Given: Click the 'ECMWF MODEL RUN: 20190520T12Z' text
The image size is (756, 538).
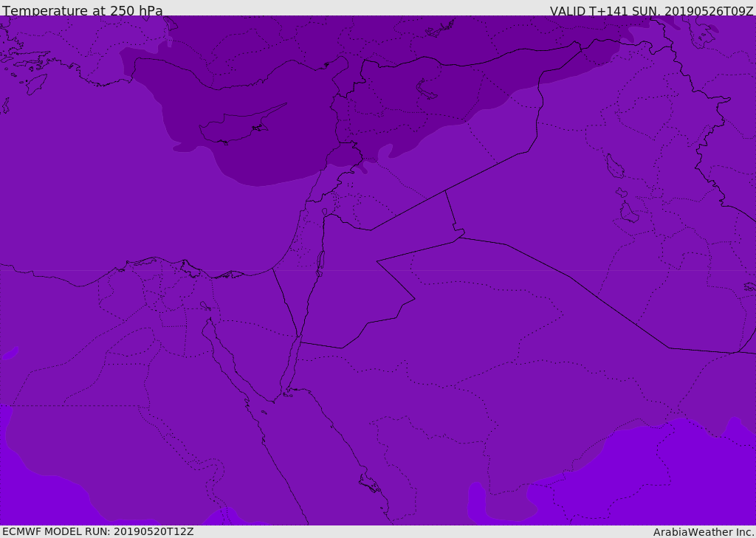Looking at the screenshot, I should pyautogui.click(x=98, y=531).
